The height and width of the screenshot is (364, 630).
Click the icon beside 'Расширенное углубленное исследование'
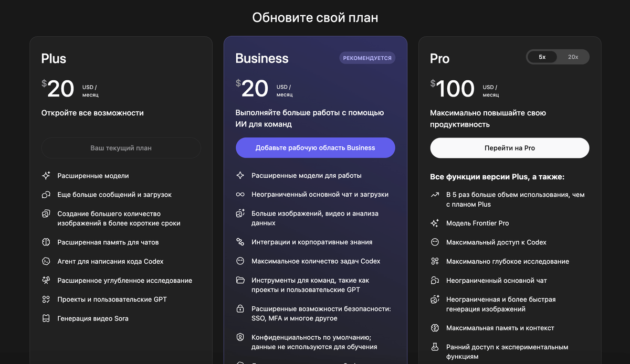tap(46, 281)
